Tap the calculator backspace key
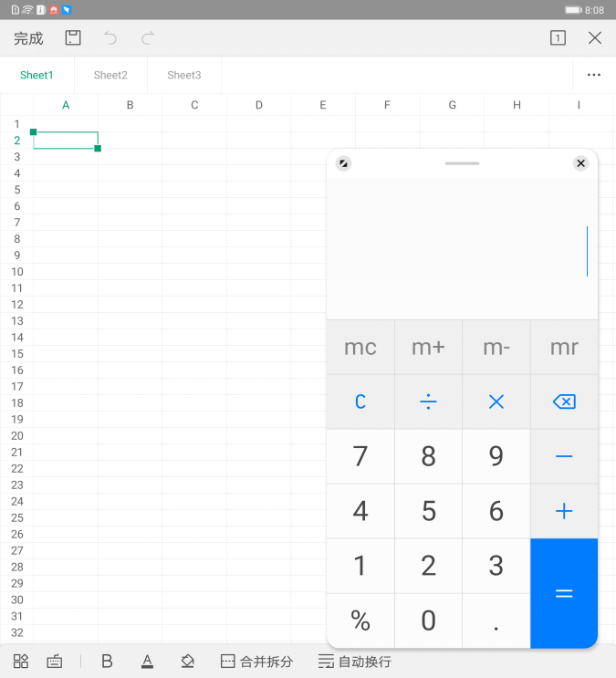 click(x=564, y=402)
